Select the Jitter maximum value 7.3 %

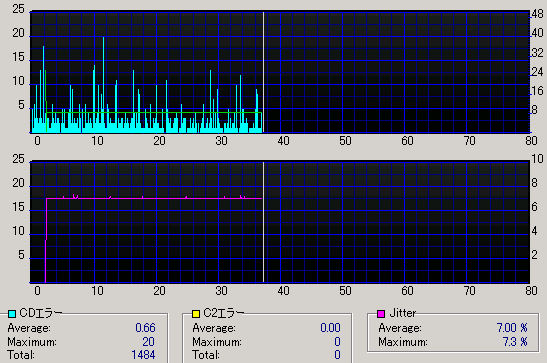click(515, 342)
